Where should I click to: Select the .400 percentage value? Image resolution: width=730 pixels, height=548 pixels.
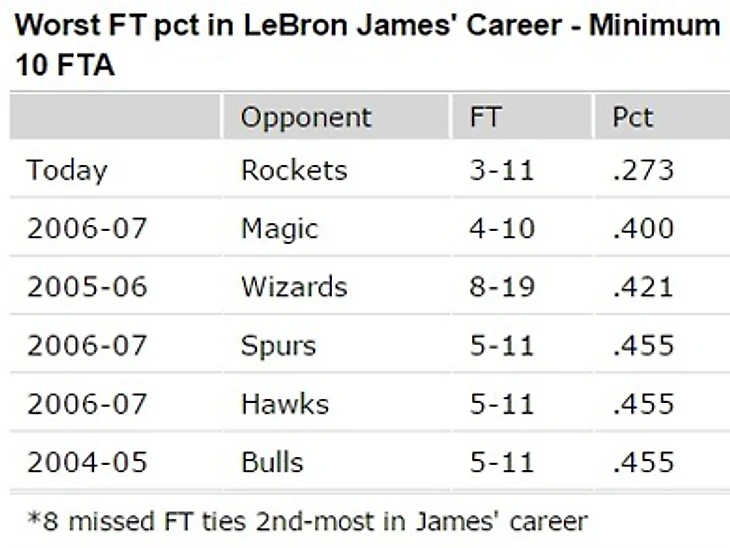click(x=643, y=229)
